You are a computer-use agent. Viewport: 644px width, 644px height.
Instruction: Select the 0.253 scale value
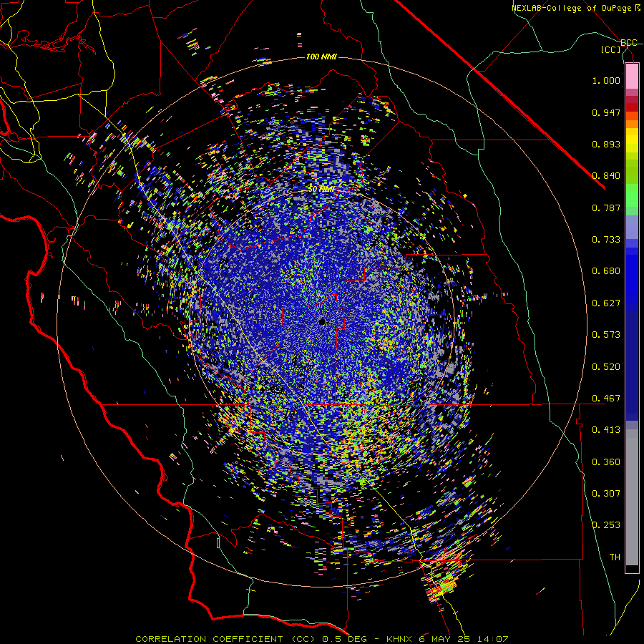point(606,525)
